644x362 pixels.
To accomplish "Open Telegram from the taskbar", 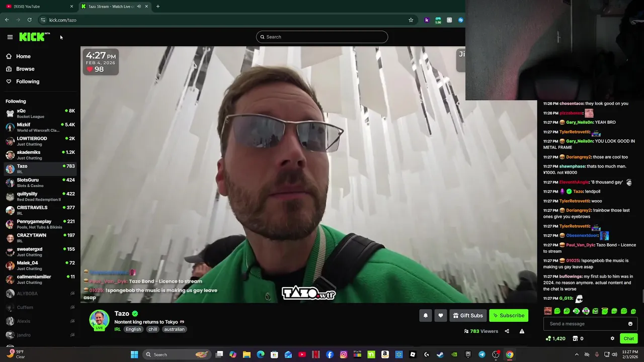I will (482, 354).
